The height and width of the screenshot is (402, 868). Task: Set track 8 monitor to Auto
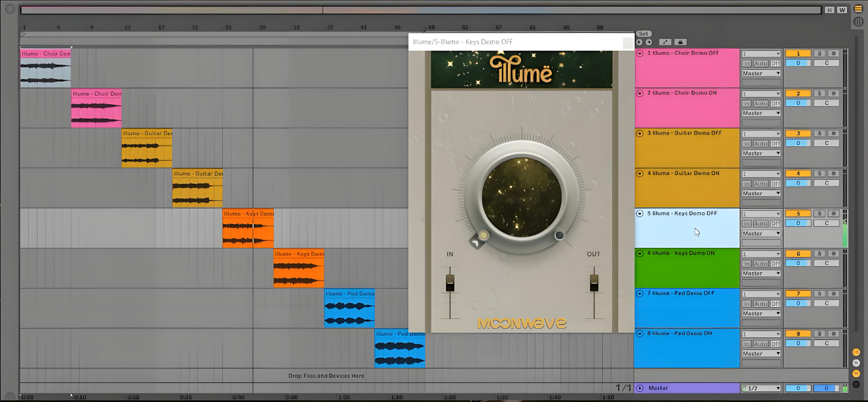pos(760,343)
